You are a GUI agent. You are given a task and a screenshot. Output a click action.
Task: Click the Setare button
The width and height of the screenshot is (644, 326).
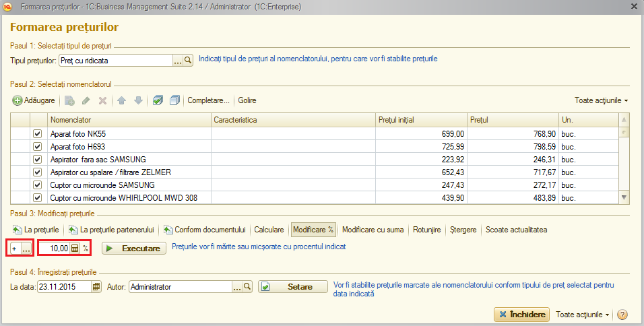(x=293, y=286)
